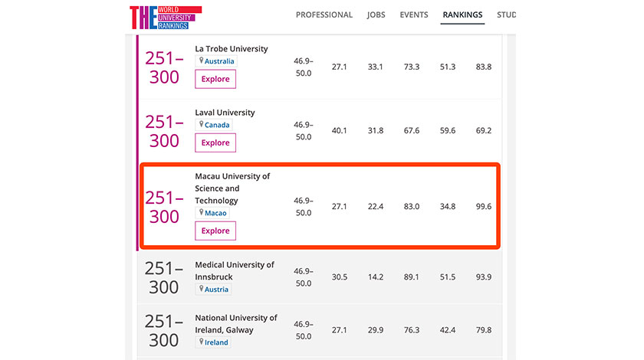Open Laval University link

click(x=225, y=113)
